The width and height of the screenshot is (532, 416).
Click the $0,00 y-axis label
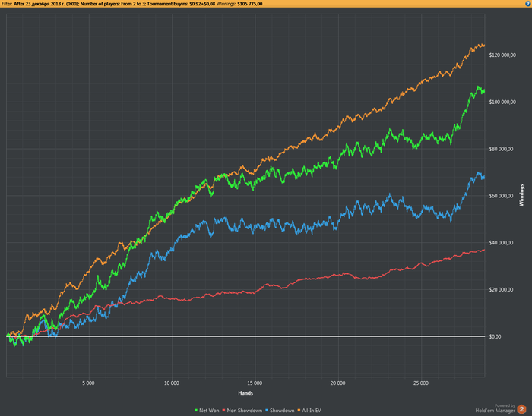point(495,337)
